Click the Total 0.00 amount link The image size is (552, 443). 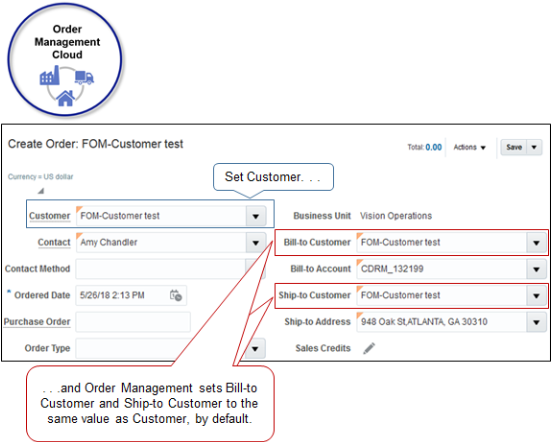(x=433, y=147)
